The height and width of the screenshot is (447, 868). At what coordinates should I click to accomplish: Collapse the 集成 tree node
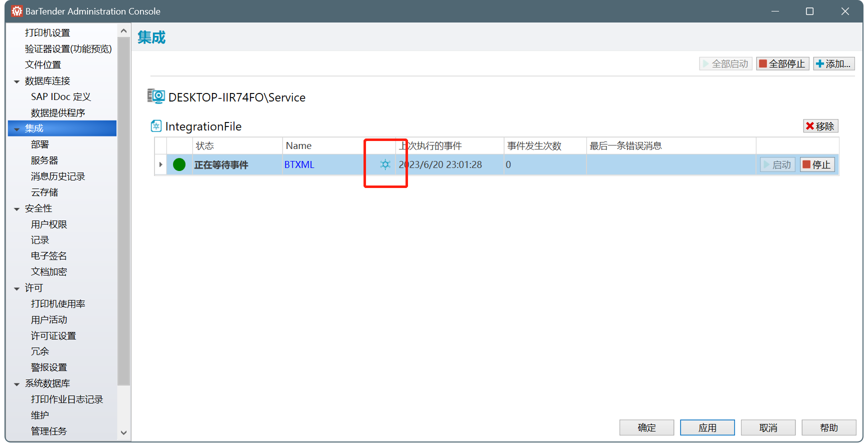tap(17, 129)
